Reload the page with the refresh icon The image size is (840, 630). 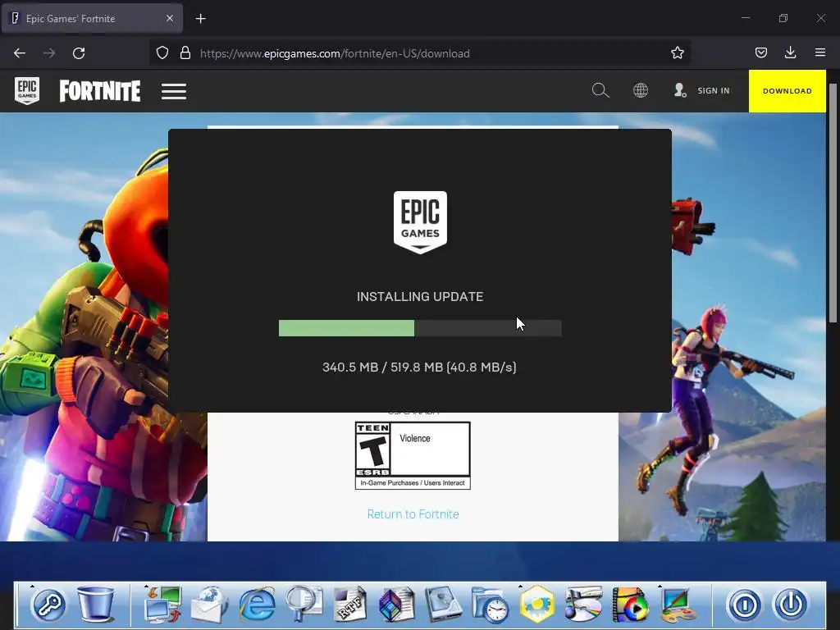pyautogui.click(x=79, y=53)
